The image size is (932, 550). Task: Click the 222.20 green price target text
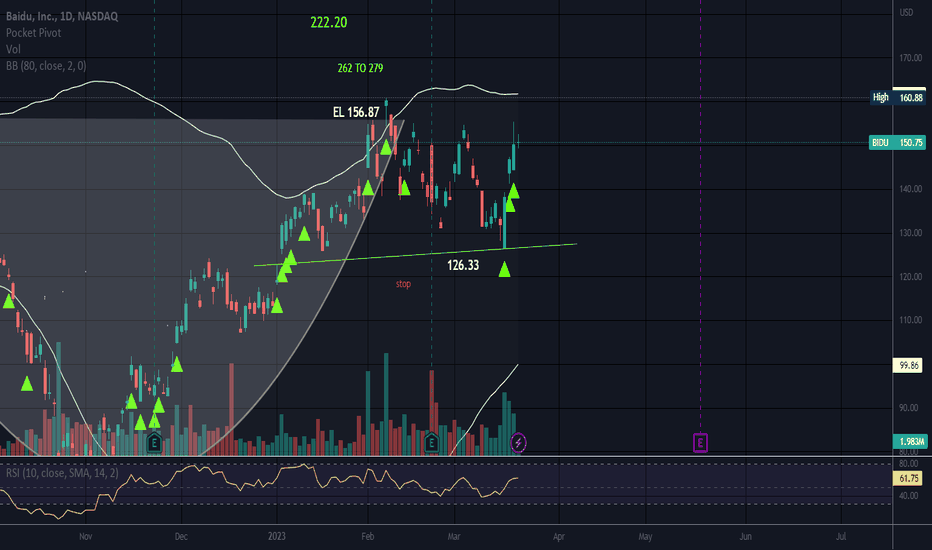coord(329,23)
